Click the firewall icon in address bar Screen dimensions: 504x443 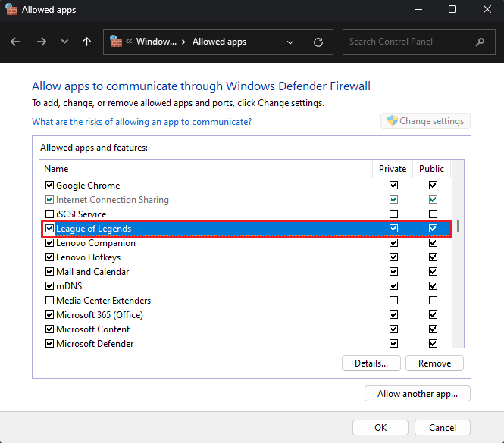[x=116, y=42]
